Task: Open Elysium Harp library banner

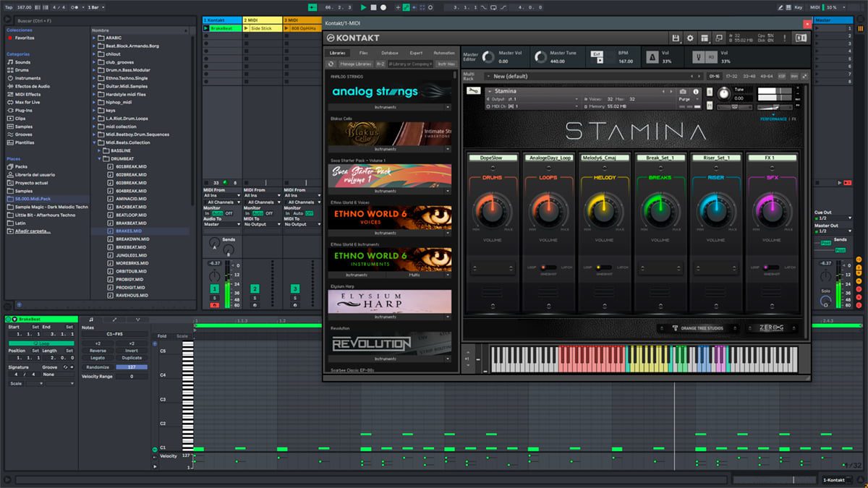Action: [x=389, y=301]
